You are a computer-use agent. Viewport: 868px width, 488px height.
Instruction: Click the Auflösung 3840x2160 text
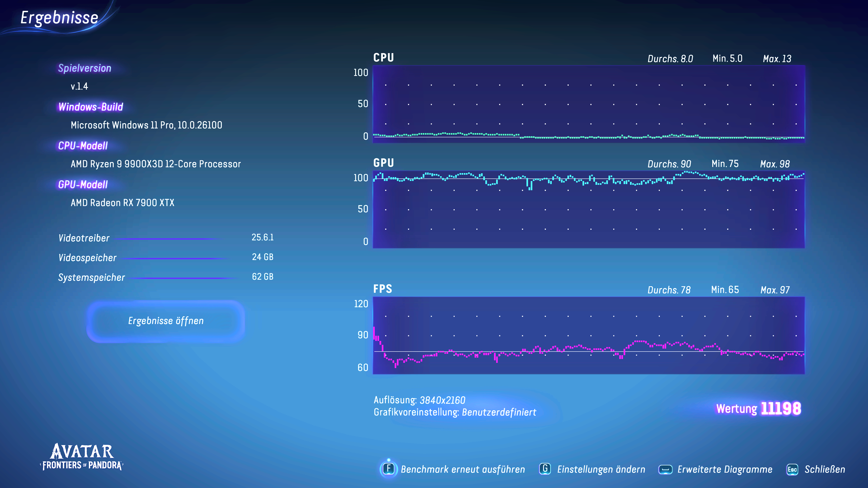pos(419,400)
